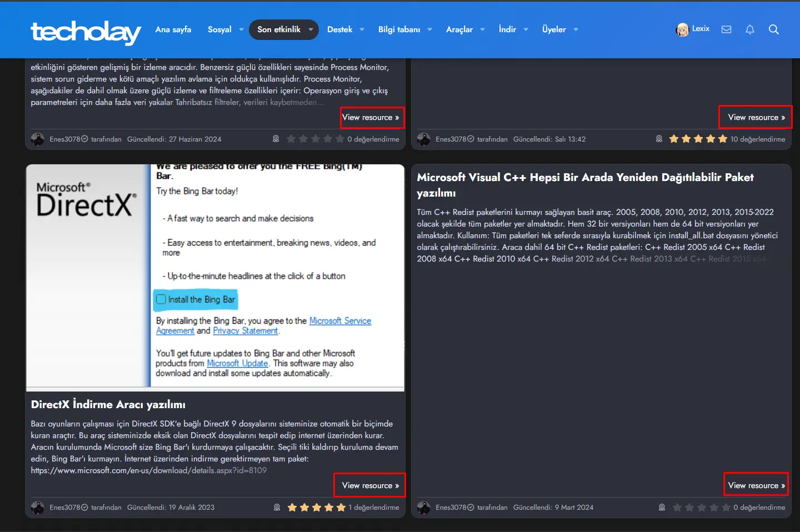Click the Güncellendi: Salı 13:42 date

click(549, 139)
